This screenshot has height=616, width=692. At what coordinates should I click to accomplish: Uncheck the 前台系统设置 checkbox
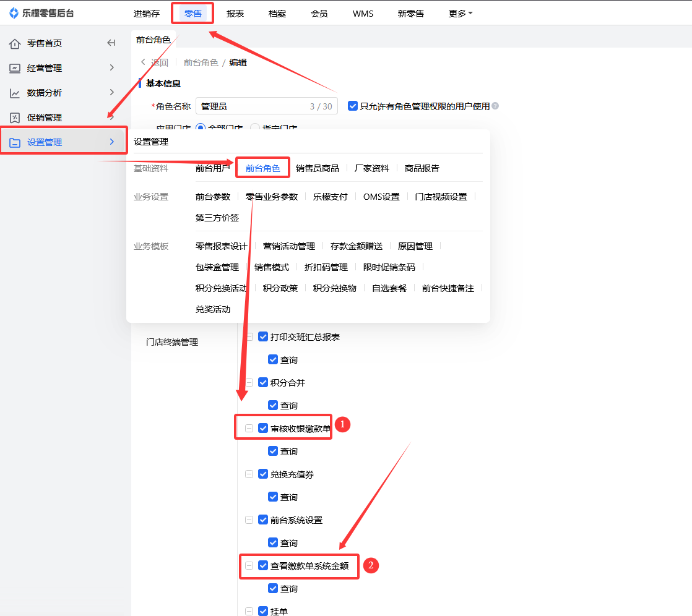click(263, 520)
